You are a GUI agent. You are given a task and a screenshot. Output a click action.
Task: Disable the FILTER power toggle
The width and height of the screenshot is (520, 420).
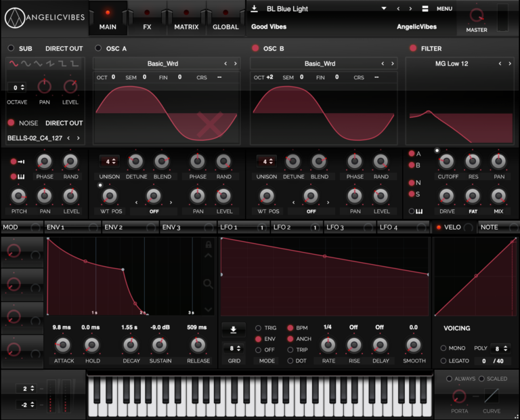point(413,48)
